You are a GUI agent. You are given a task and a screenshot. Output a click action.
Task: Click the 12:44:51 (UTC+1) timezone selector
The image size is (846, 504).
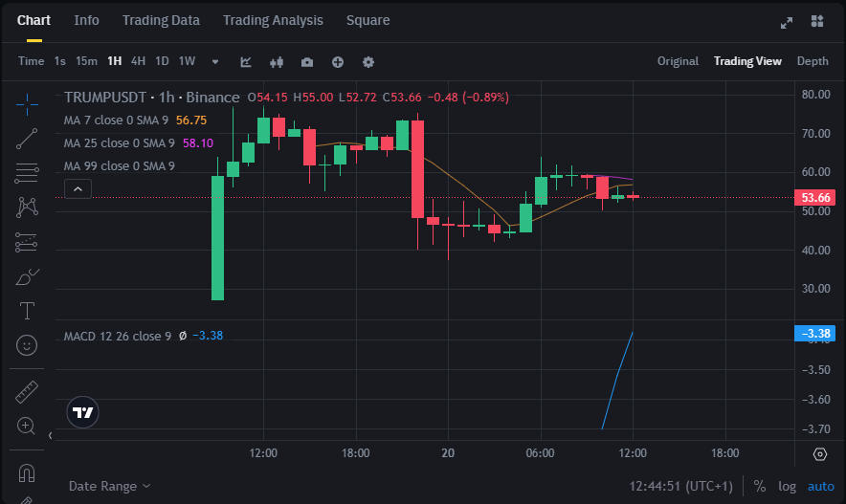680,486
